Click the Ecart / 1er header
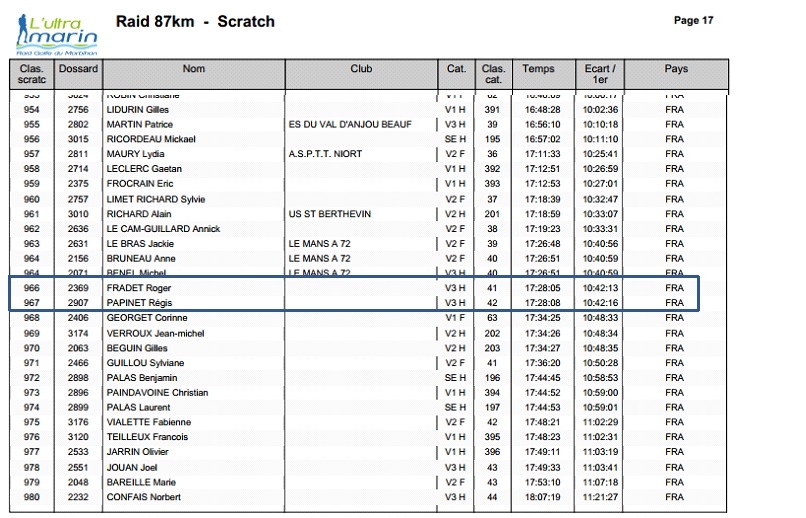Viewport: 806px width, 518px height. [599, 74]
